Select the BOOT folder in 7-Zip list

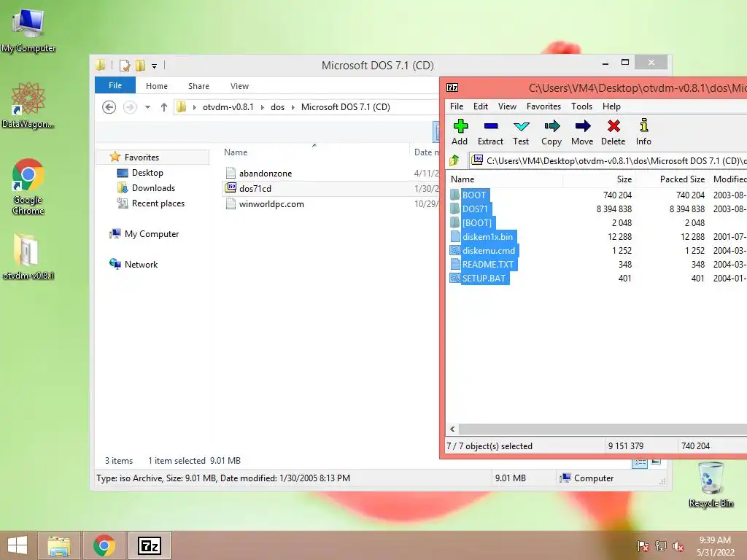473,195
